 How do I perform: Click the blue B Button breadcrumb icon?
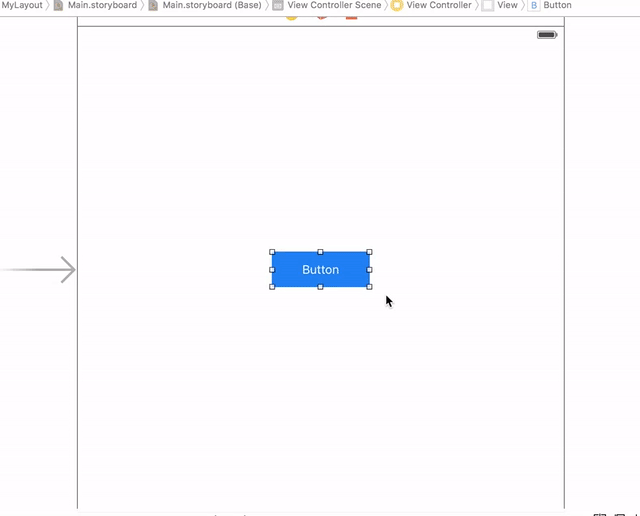pos(533,5)
